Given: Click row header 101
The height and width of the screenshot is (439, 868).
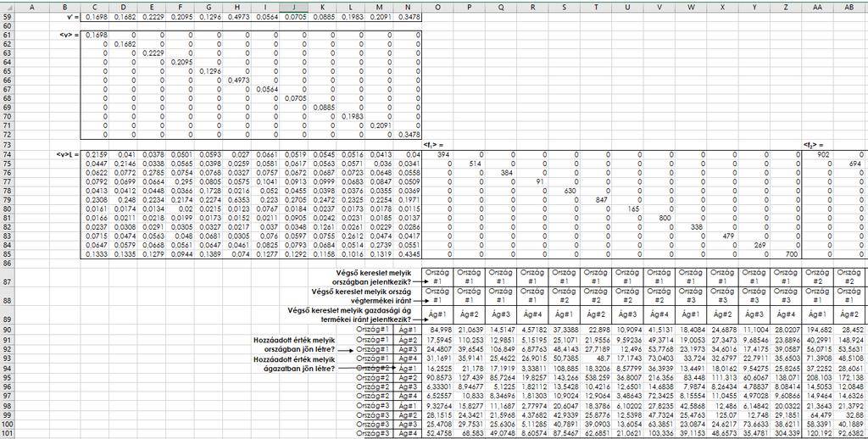Looking at the screenshot, I should coord(7,433).
